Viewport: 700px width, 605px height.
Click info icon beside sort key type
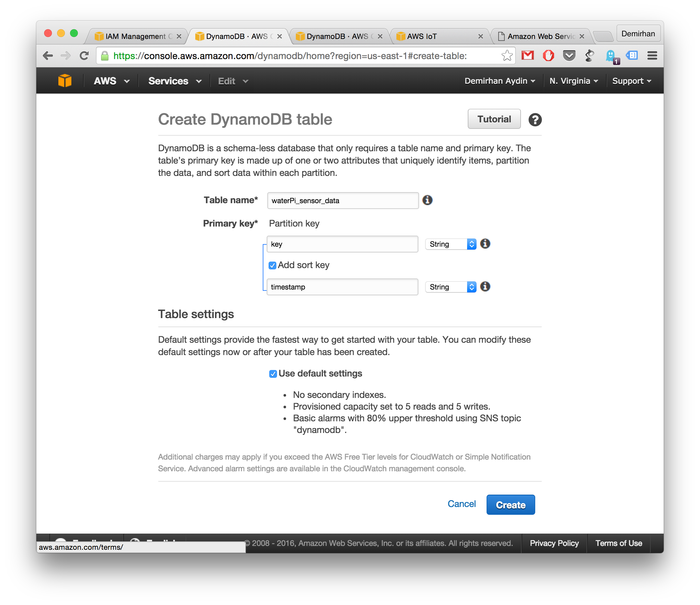coord(485,286)
